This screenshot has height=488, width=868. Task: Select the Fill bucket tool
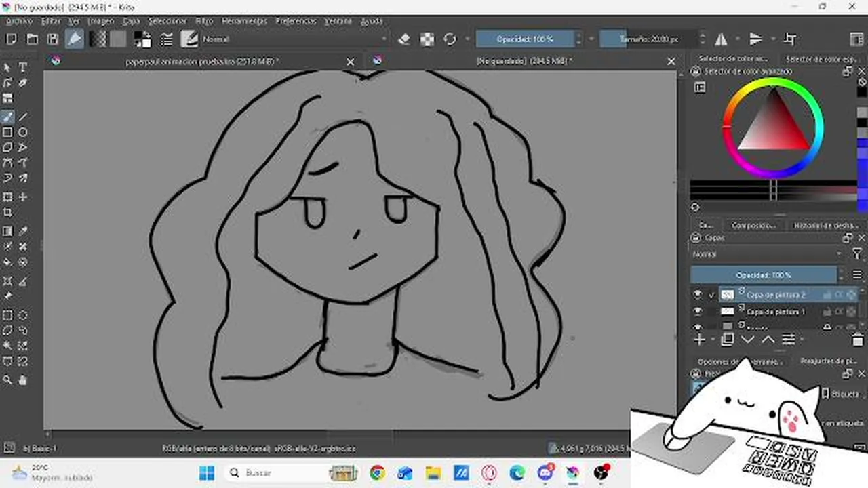[x=7, y=262]
